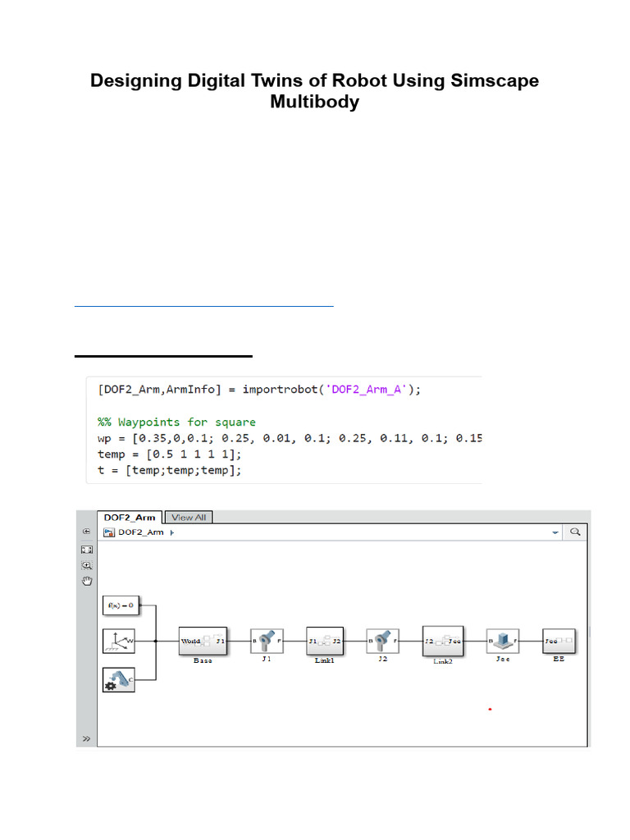The image size is (630, 840).
Task: Click the 'temp = [0.5 1 1 1 1];' line
Action: (x=169, y=454)
